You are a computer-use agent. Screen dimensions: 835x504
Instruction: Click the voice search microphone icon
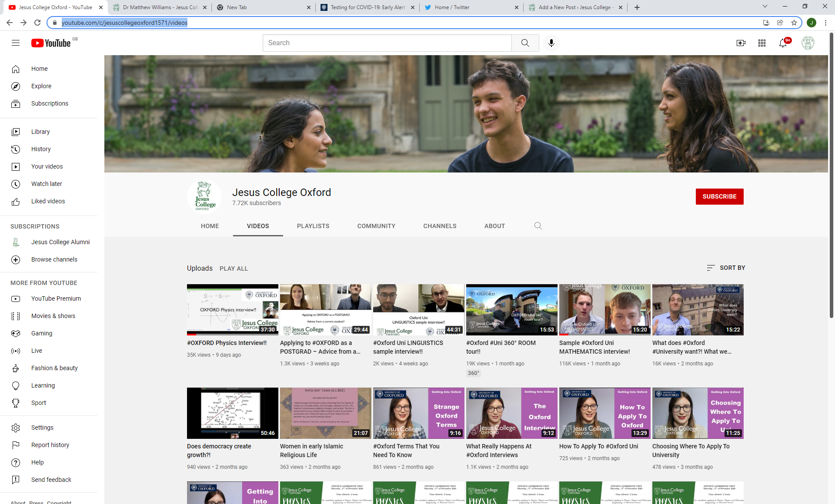pos(551,43)
